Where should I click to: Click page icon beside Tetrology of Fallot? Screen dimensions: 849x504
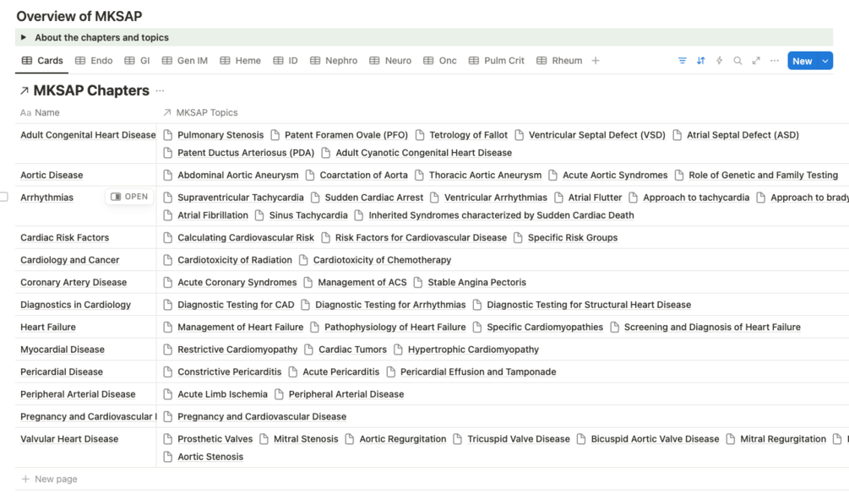(x=420, y=135)
